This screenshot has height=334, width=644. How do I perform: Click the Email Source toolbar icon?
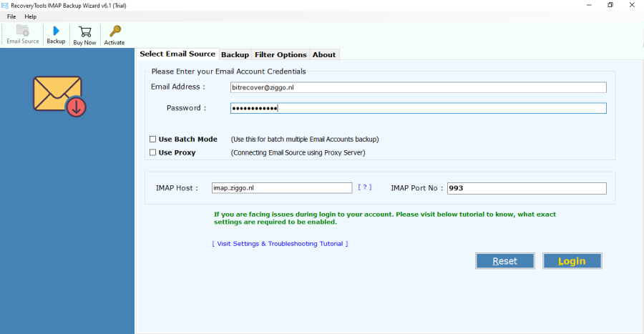tap(23, 31)
